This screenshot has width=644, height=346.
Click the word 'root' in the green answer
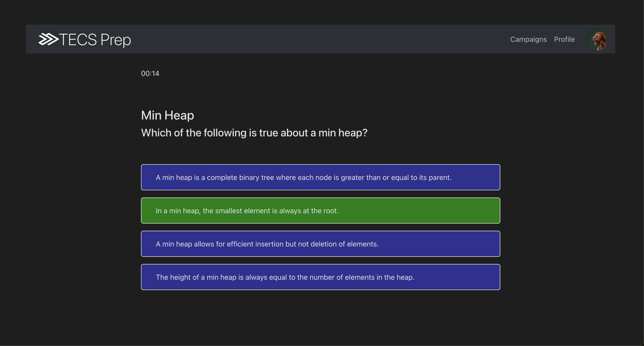(x=330, y=211)
